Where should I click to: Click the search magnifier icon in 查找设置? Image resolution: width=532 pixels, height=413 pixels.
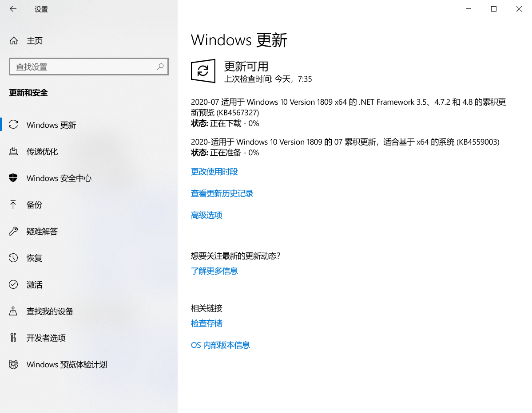(x=160, y=67)
